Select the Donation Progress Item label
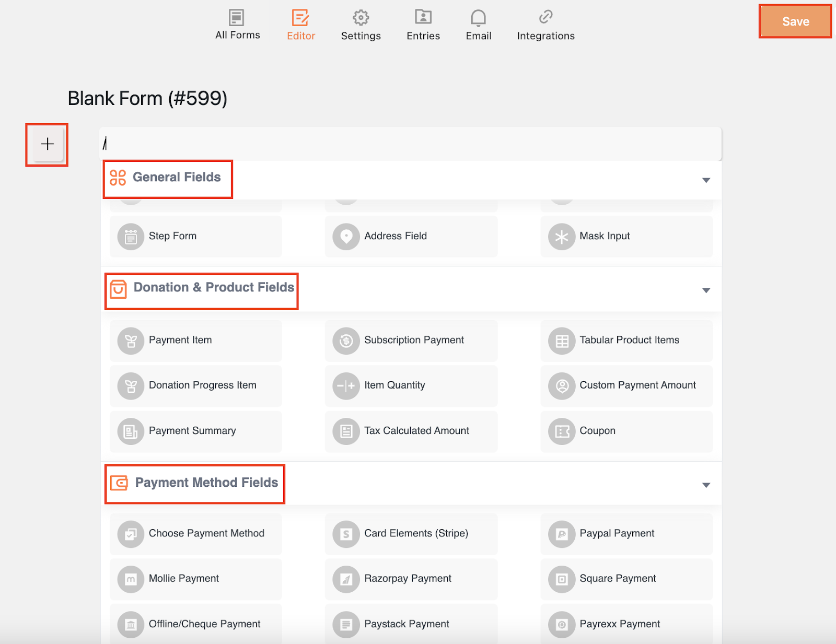This screenshot has width=836, height=644. (203, 385)
